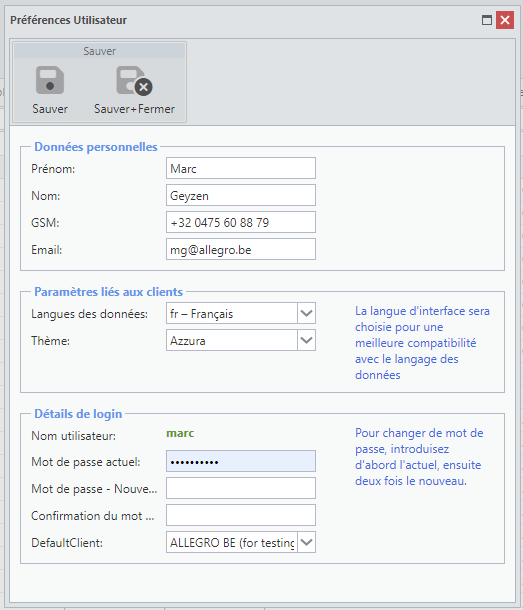Click the green marc username text
Viewport: 523px width, 610px height.
click(180, 433)
